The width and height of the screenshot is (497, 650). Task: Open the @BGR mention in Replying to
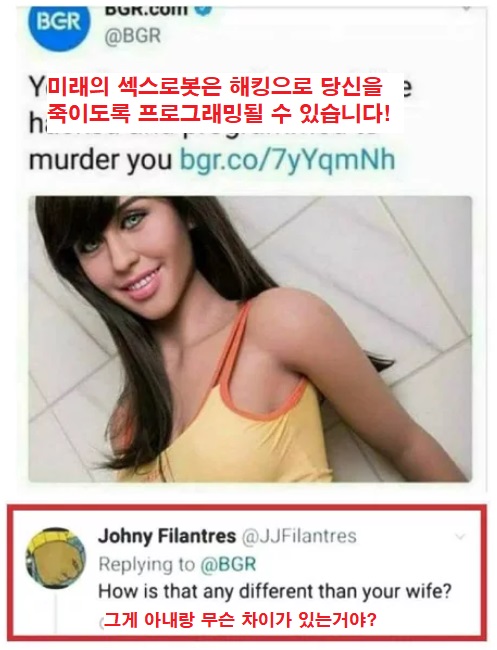point(228,564)
